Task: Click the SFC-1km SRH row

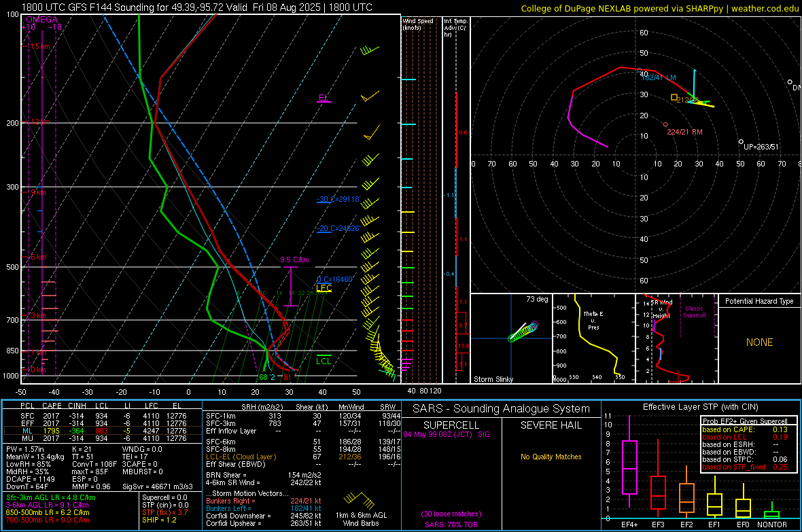Action: tap(303, 416)
